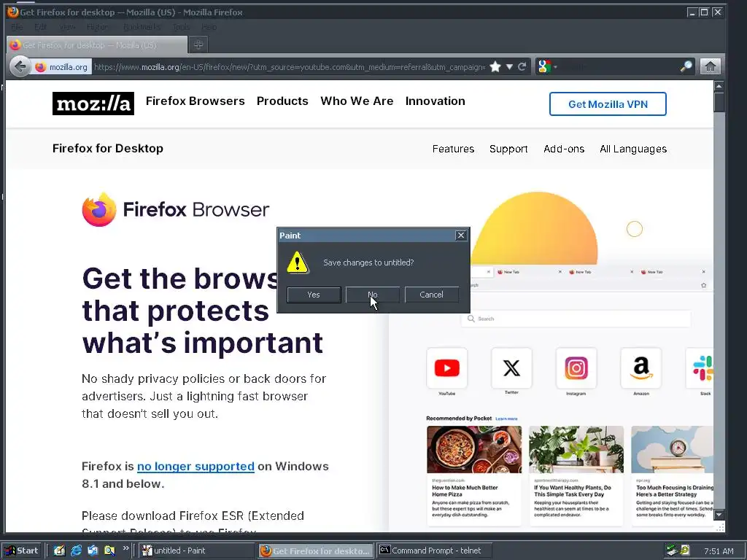Image resolution: width=747 pixels, height=560 pixels.
Task: Open the Start menu
Action: (22, 551)
